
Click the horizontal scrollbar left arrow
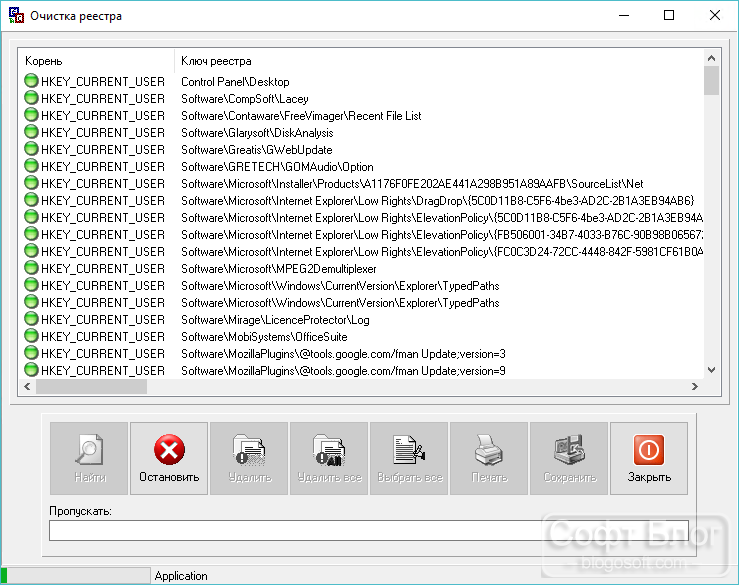[27, 387]
